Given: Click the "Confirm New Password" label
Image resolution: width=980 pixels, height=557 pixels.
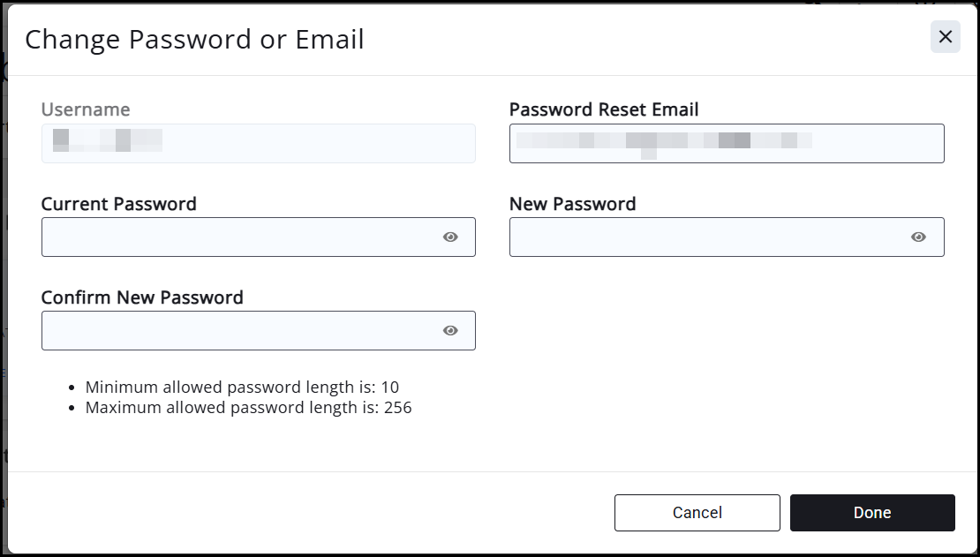Looking at the screenshot, I should tap(142, 297).
